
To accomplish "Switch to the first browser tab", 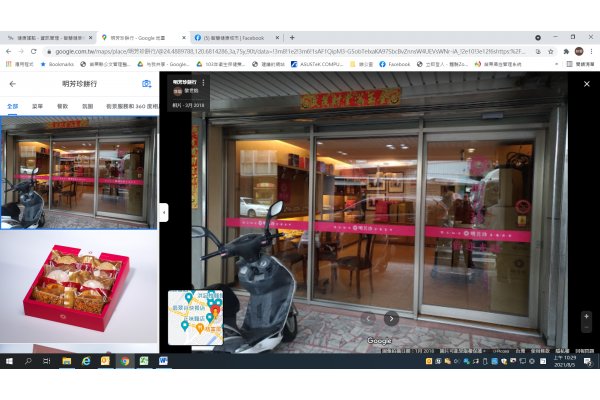I will click(50, 38).
